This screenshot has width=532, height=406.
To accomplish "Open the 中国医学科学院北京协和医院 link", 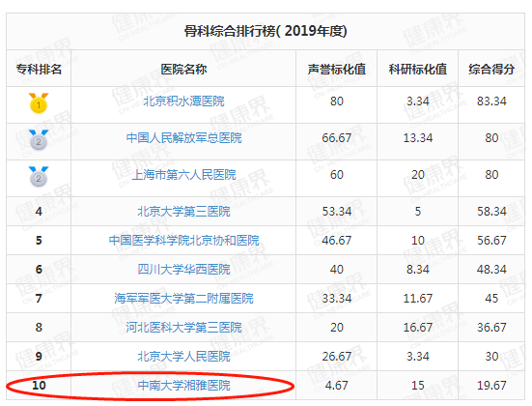I will click(x=183, y=240).
